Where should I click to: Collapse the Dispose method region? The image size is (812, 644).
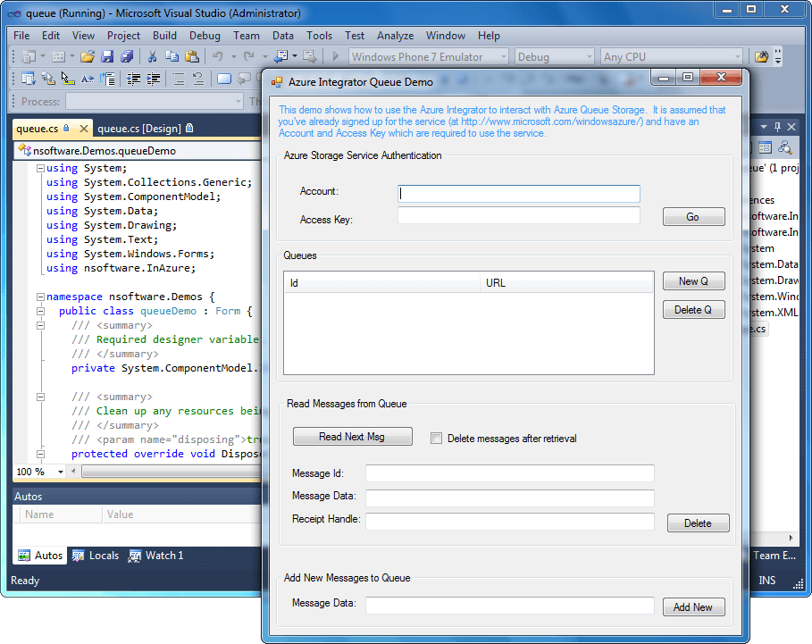[40, 454]
